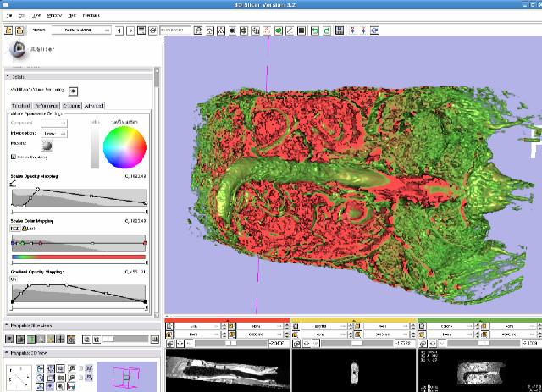Pick a color on the Hue/Saturation wheel
The image size is (542, 392).
[124, 148]
